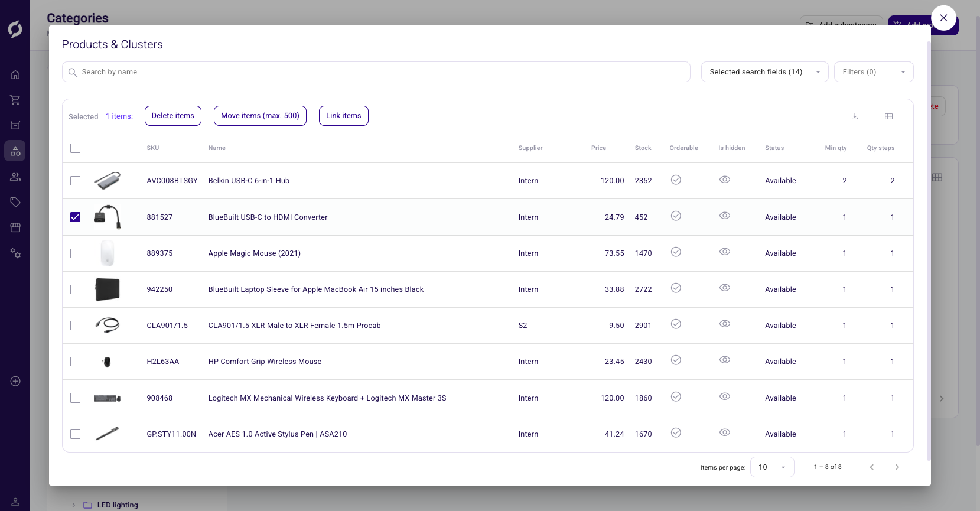Click the add plus circle in sidebar
This screenshot has height=511, width=980.
coord(15,381)
